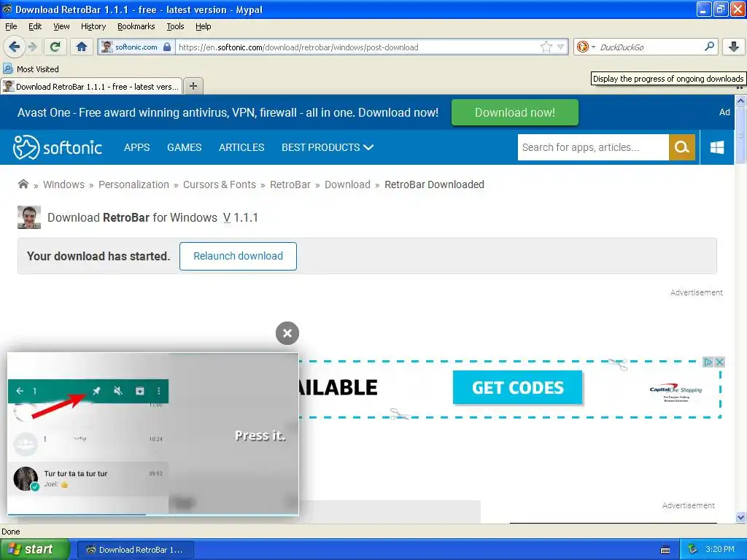
Task: Select the Download RetroBar taskbar button
Action: point(135,550)
